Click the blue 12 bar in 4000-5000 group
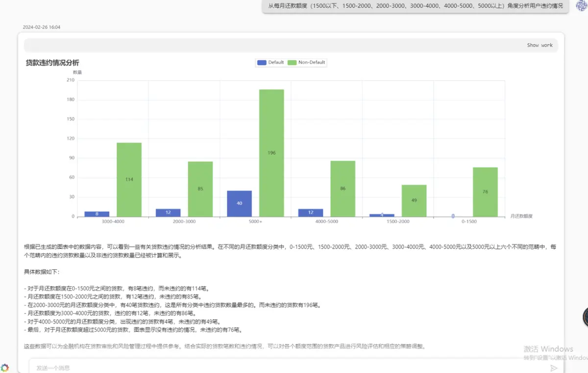Viewport: 588px width, 373px height. [311, 212]
